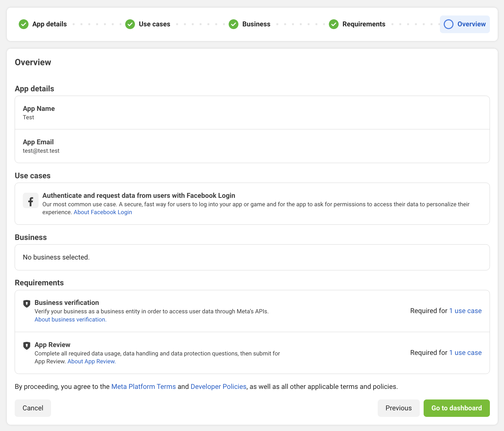Open the Meta Platform Terms link

pos(144,387)
